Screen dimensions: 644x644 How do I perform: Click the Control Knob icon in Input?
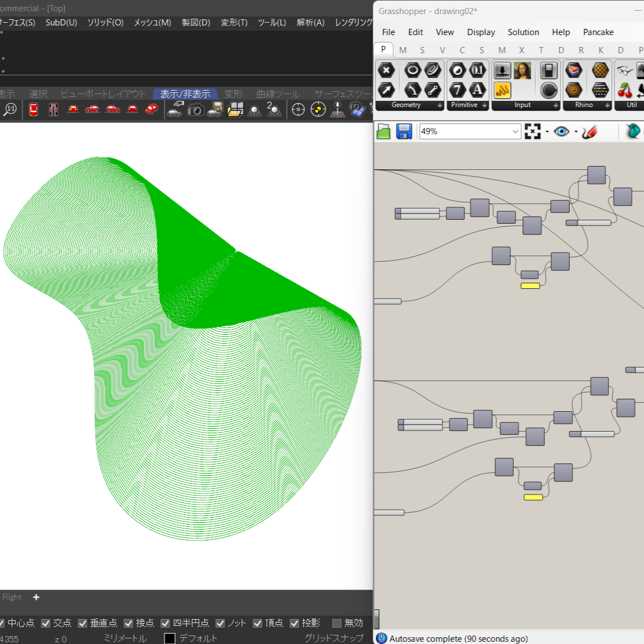point(548,91)
